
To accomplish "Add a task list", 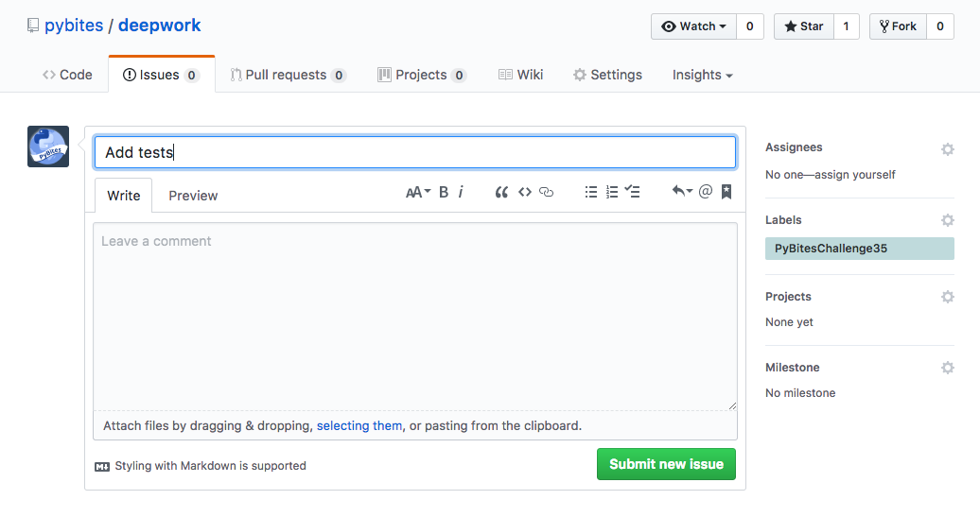I will tap(633, 192).
